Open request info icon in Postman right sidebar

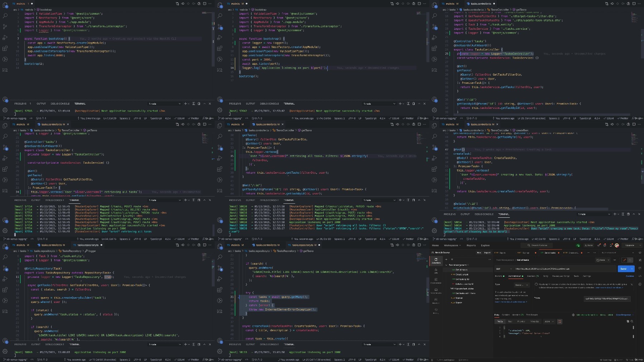(640, 284)
